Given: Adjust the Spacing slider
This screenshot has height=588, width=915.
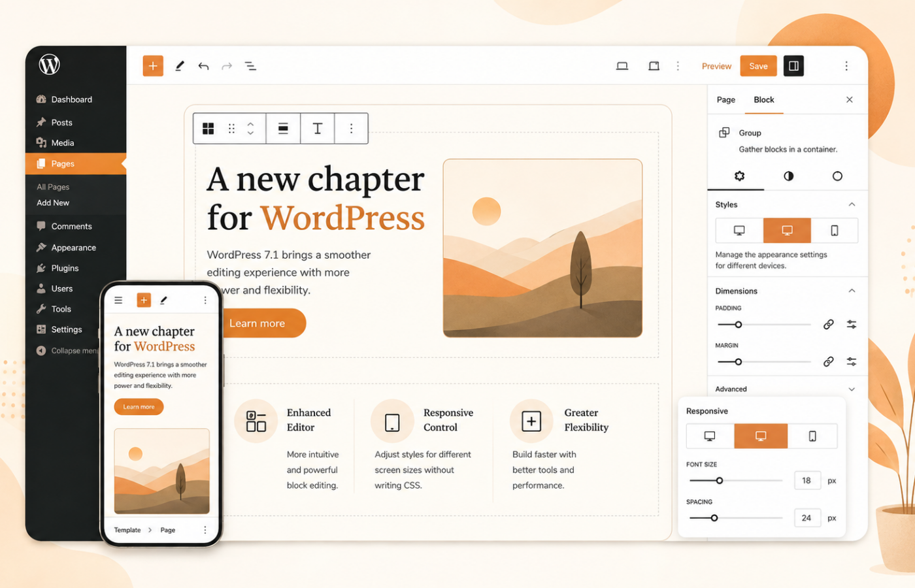Looking at the screenshot, I should (736, 518).
